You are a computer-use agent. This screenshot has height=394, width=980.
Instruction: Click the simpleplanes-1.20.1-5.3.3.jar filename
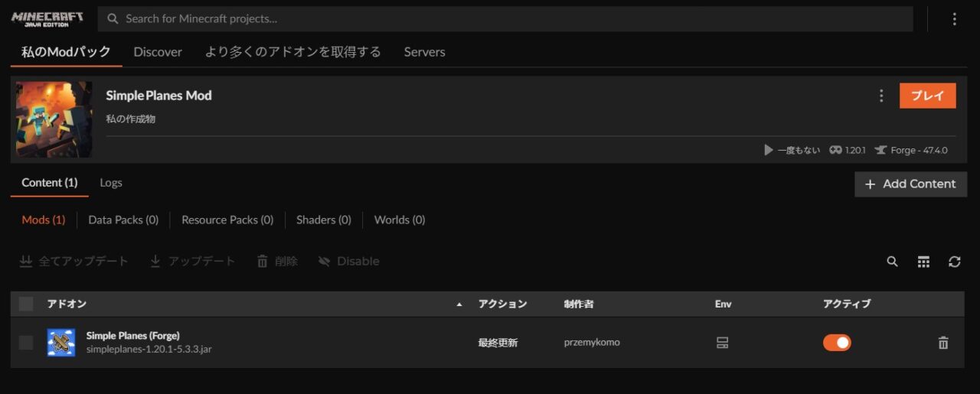coord(149,349)
